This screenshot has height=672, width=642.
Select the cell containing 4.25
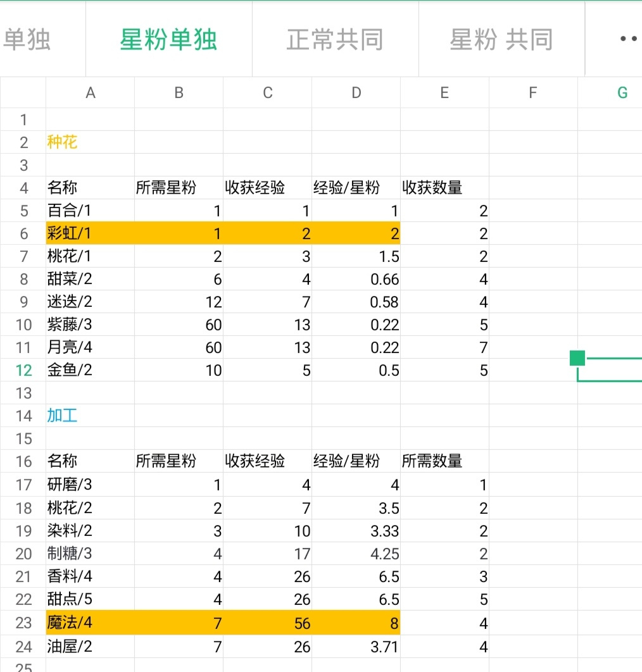point(356,554)
